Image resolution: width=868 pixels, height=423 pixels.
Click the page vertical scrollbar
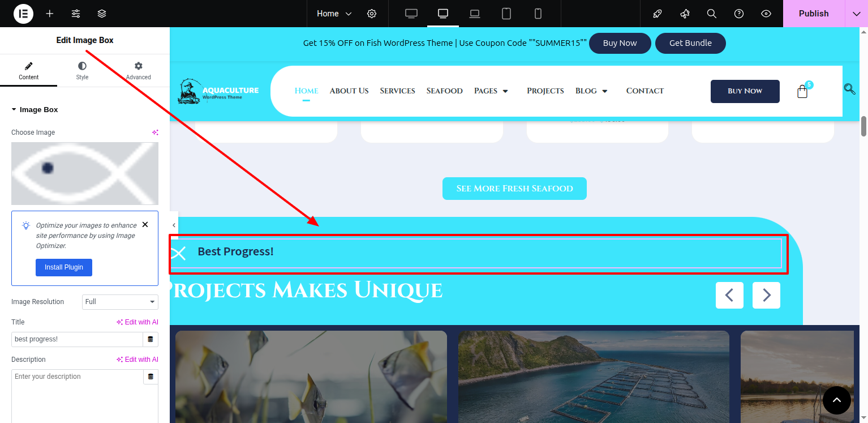[863, 126]
